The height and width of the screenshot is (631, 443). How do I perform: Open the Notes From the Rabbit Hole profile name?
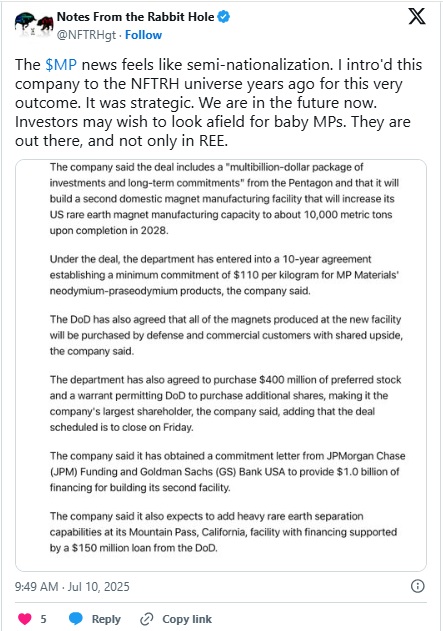135,17
